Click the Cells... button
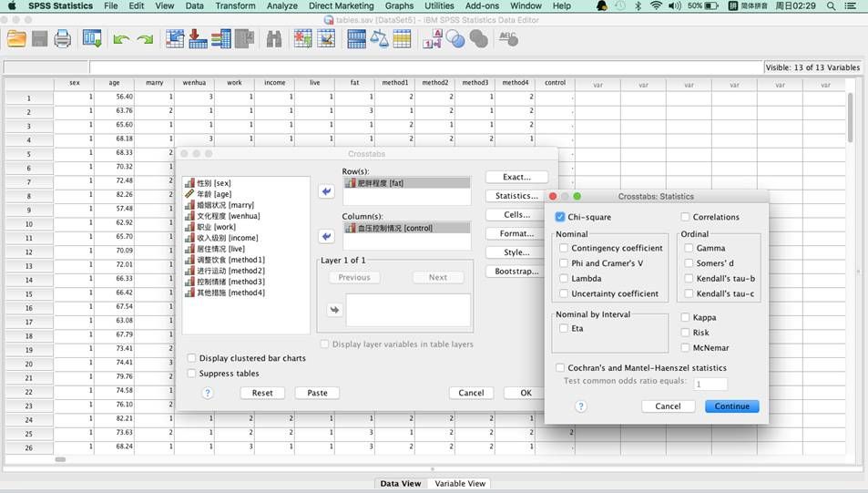This screenshot has width=868, height=493. 516,215
